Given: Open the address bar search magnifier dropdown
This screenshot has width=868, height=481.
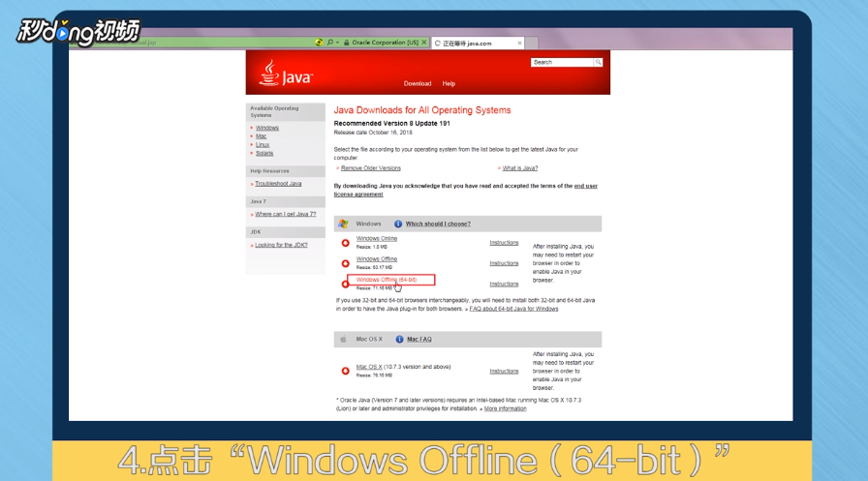Looking at the screenshot, I should pyautogui.click(x=332, y=43).
